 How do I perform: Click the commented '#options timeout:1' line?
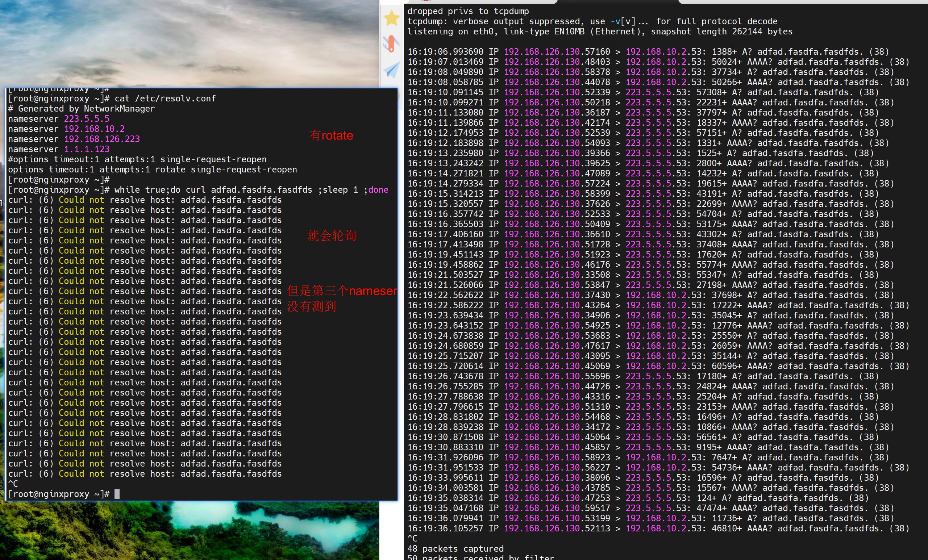click(137, 160)
